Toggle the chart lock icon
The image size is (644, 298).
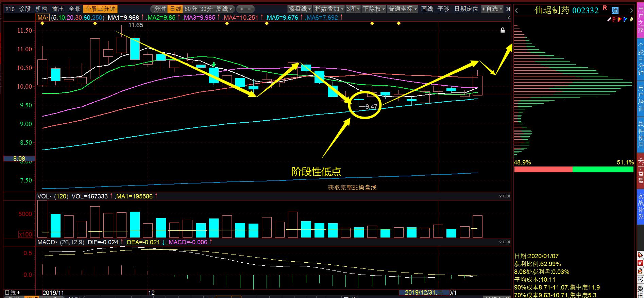[x=503, y=30]
